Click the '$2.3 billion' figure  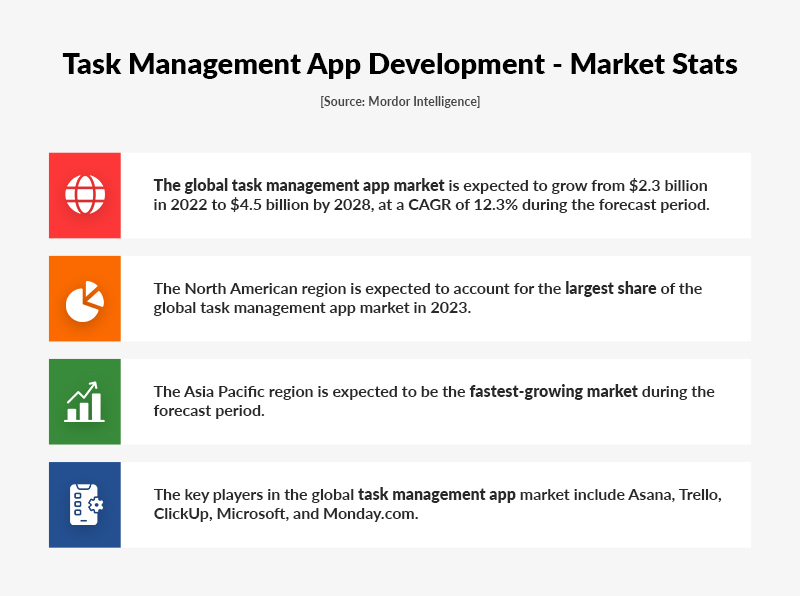(x=668, y=185)
